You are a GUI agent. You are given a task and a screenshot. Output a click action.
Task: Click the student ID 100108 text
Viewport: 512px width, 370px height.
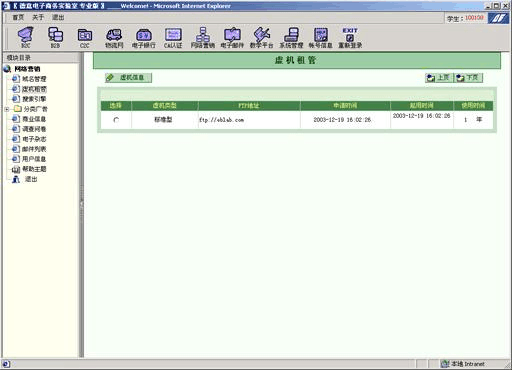coord(474,18)
